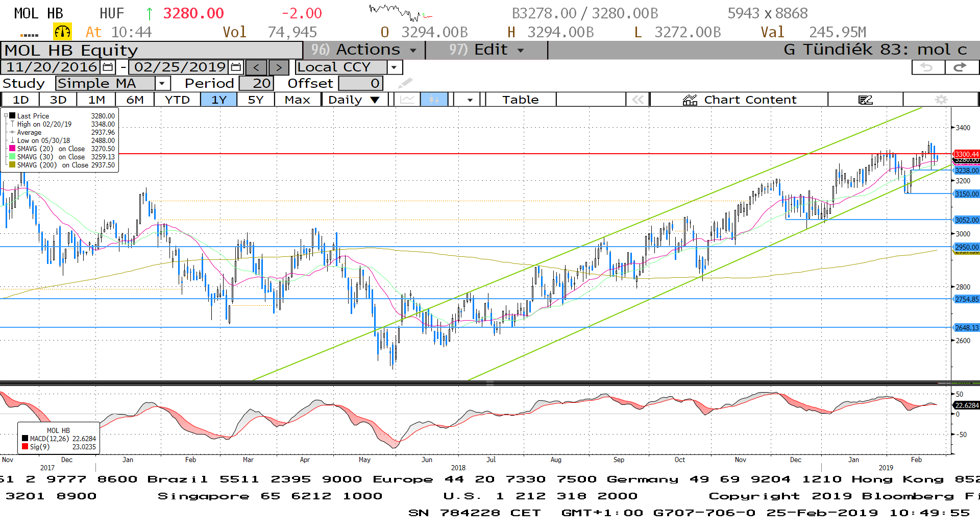Viewport: 980px width, 531px height.
Task: Click the Vol 74,945 value
Action: tap(292, 32)
